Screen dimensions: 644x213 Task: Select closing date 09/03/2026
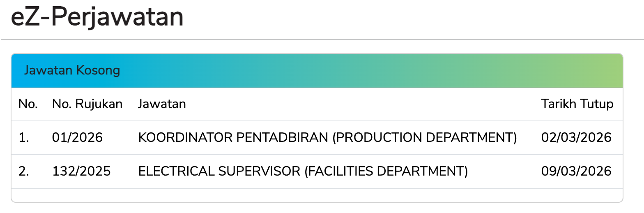(x=576, y=171)
